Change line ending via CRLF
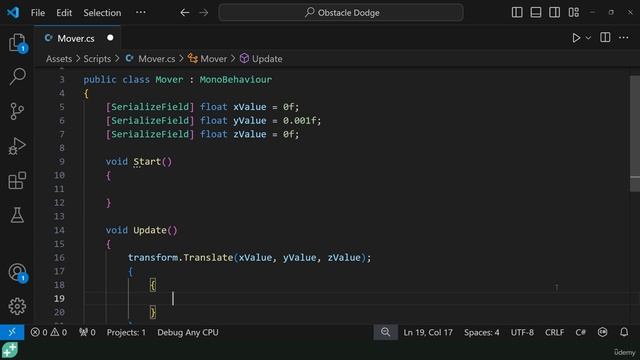The width and height of the screenshot is (640, 360). pyautogui.click(x=554, y=332)
